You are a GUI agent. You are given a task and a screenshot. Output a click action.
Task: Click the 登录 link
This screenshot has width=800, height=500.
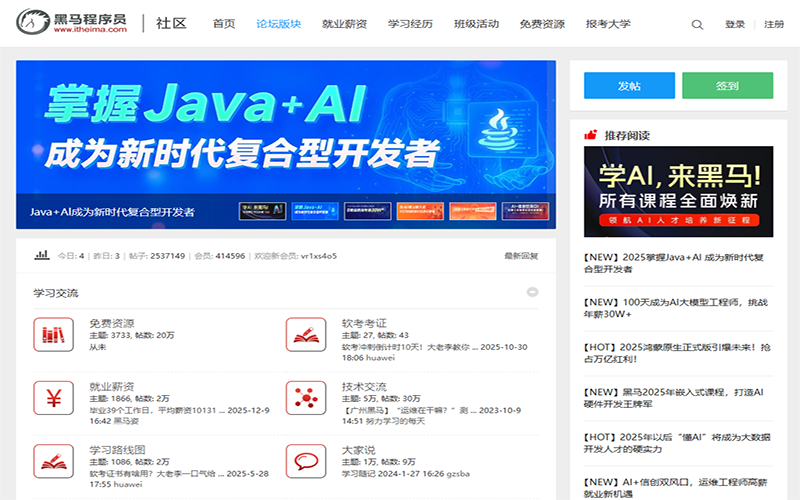pos(735,24)
